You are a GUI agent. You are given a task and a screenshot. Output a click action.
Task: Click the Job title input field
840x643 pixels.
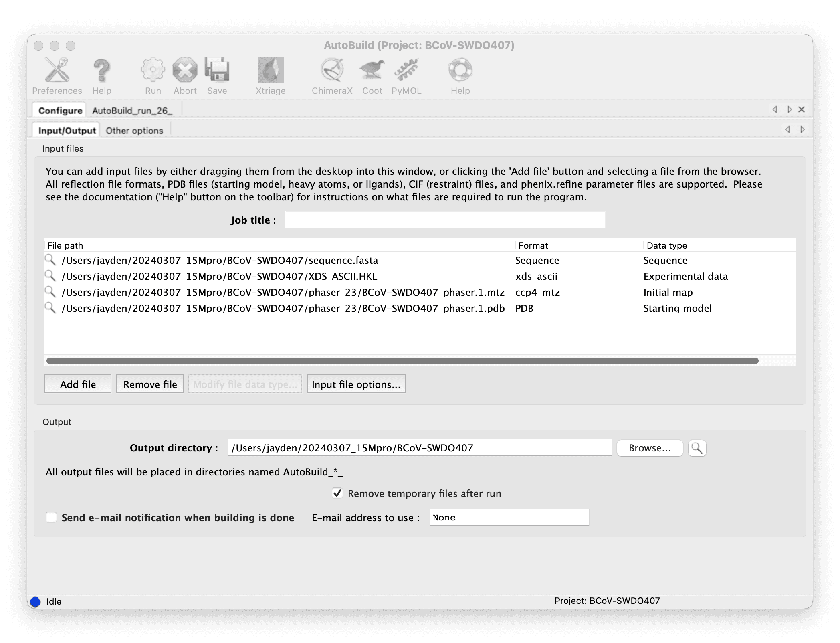445,220
